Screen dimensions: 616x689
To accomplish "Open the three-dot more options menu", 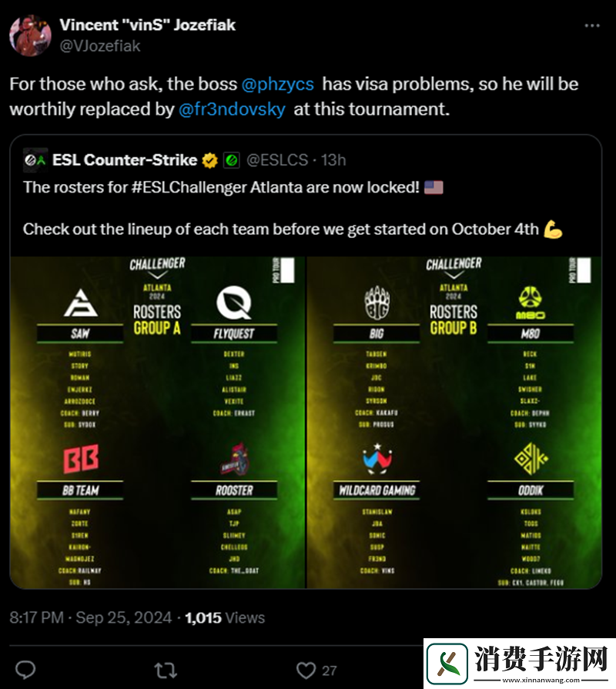I will [x=591, y=26].
